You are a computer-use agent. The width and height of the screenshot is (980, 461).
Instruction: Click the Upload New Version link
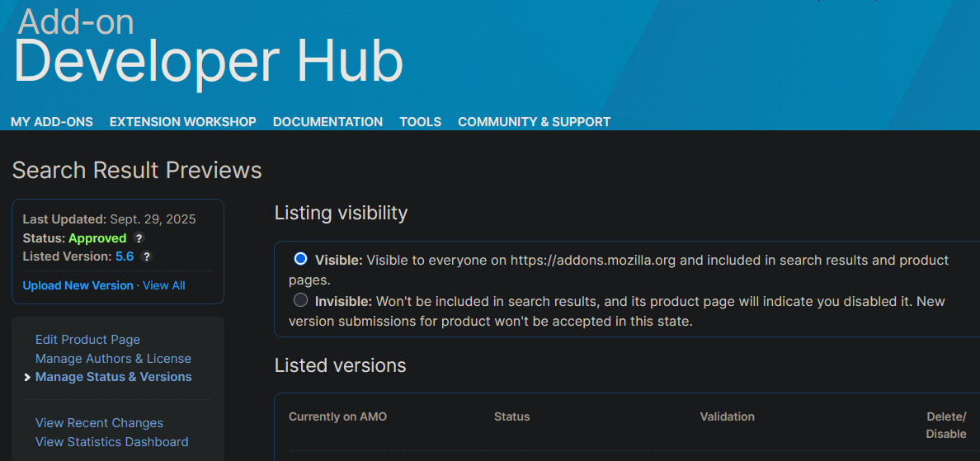pos(78,285)
